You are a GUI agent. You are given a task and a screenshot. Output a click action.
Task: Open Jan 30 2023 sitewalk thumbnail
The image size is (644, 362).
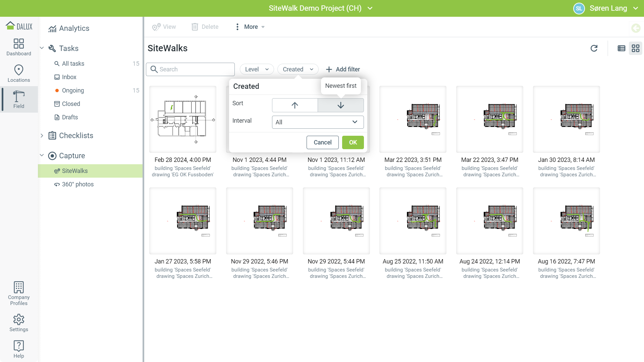point(567,119)
